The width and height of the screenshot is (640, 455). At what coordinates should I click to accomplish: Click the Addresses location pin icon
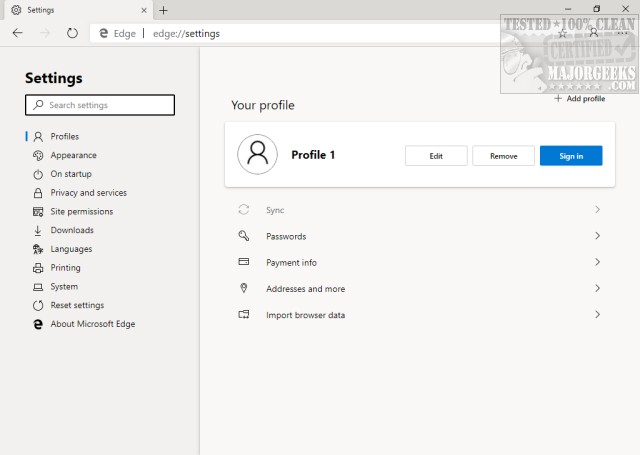tap(243, 288)
